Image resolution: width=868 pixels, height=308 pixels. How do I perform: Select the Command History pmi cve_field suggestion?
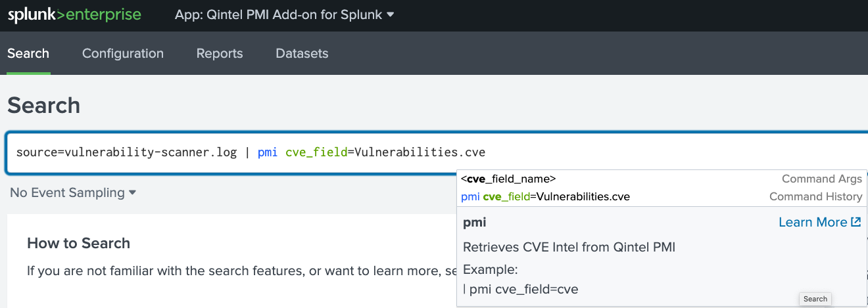662,196
